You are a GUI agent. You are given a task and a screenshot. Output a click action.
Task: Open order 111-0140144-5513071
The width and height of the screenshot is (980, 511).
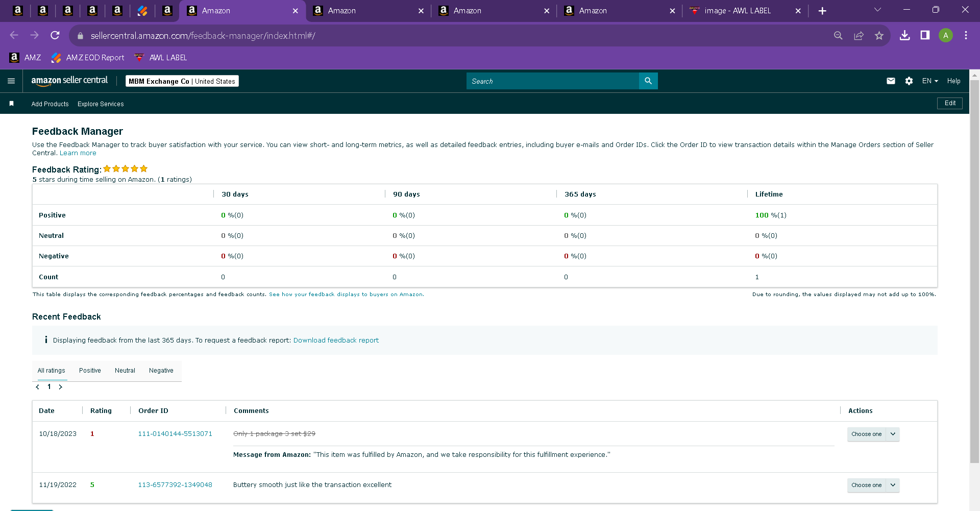tap(175, 434)
